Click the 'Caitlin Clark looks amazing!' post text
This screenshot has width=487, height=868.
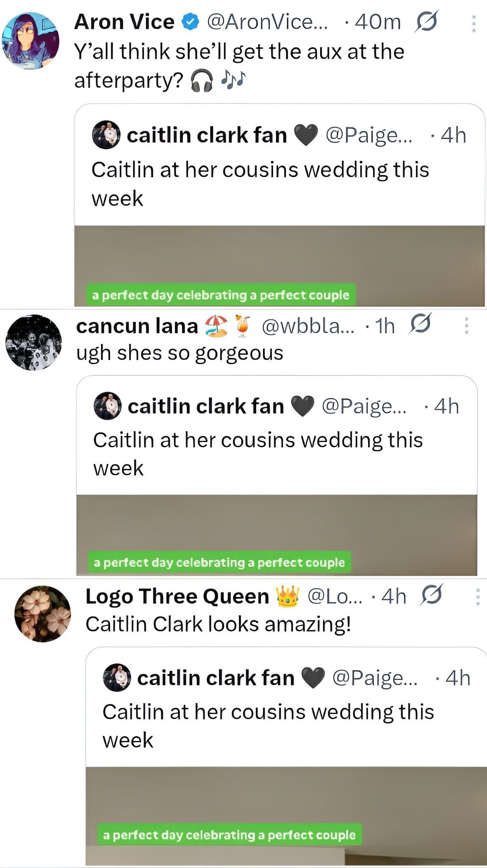click(x=218, y=624)
